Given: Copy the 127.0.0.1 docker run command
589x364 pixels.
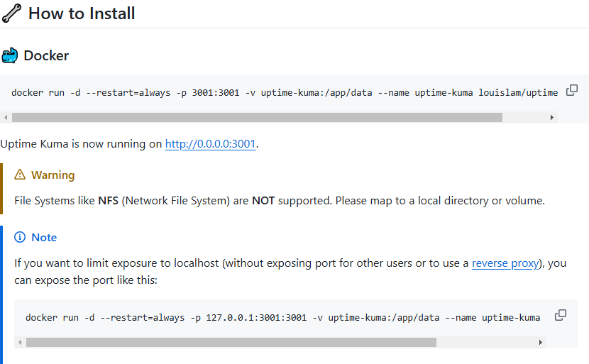Looking at the screenshot, I should [560, 315].
